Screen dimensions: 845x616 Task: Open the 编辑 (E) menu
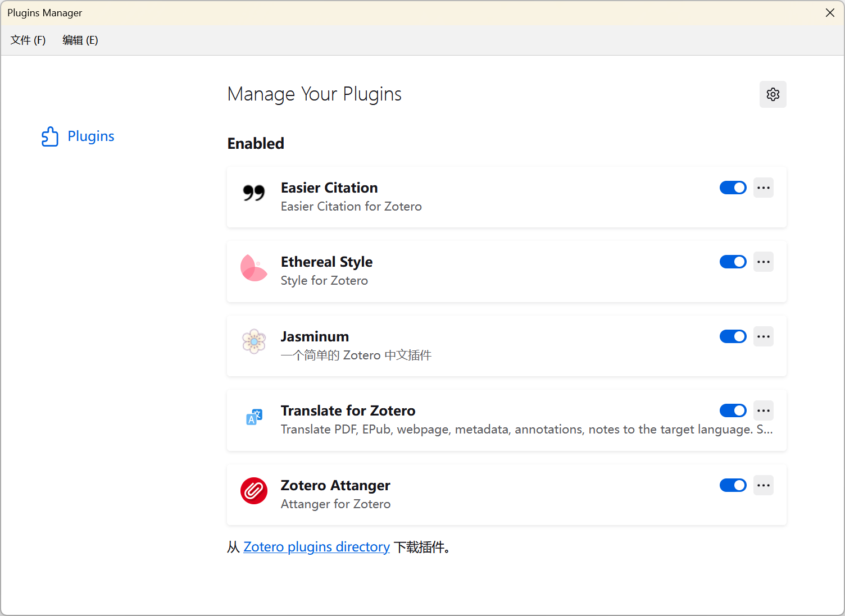click(80, 40)
